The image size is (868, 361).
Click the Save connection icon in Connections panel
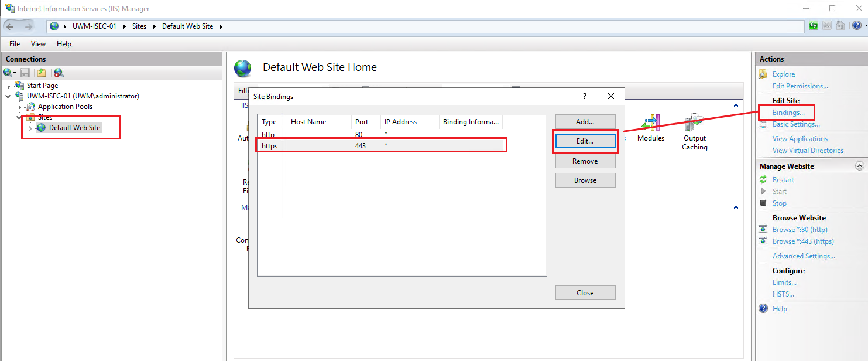[x=24, y=72]
